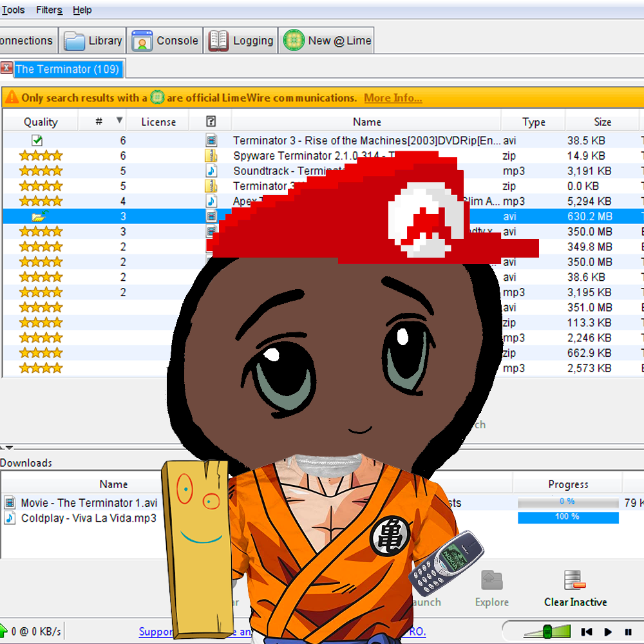Click the video icon in the 630.2 MB row
Screen dimensions: 644x644
(211, 216)
